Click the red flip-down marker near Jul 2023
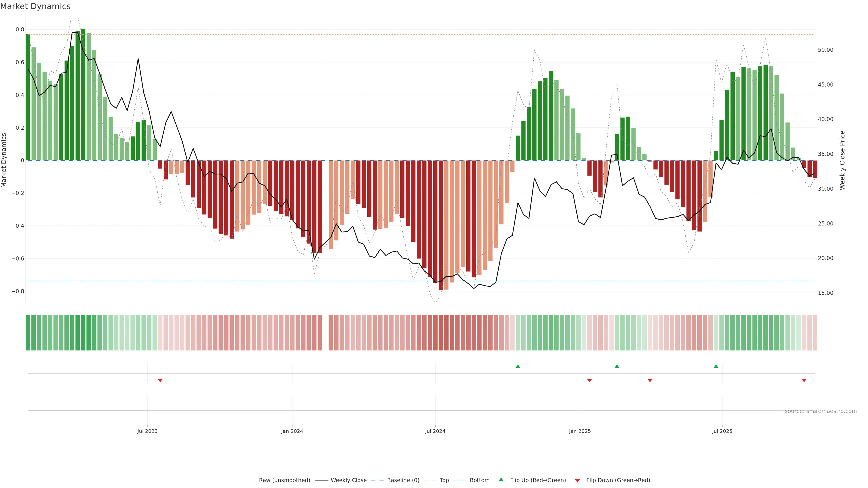Screen dimensions: 868x488 (160, 380)
